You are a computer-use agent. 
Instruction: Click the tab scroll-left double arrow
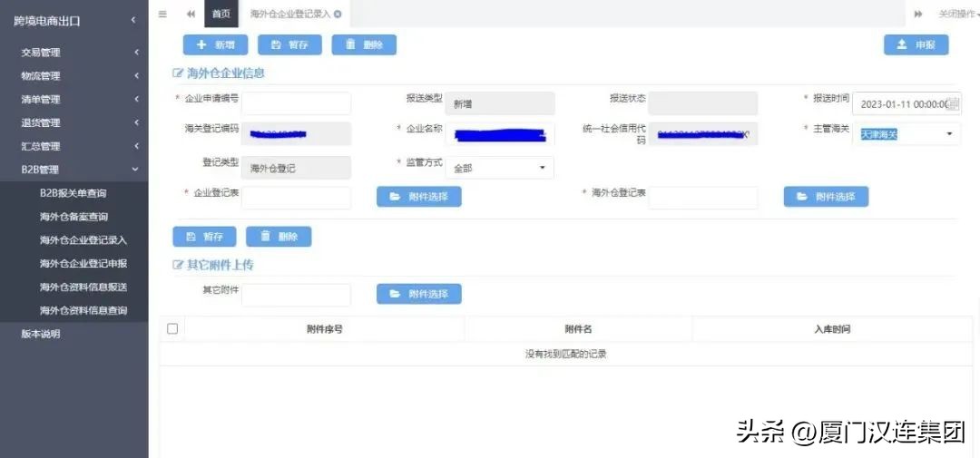click(191, 15)
